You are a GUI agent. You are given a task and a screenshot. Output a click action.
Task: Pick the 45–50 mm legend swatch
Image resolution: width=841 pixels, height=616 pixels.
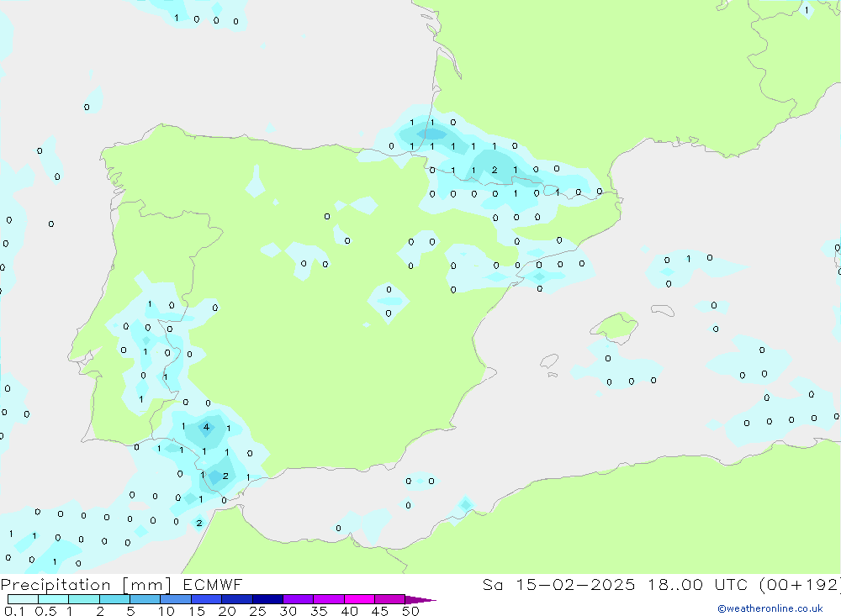pos(389,599)
